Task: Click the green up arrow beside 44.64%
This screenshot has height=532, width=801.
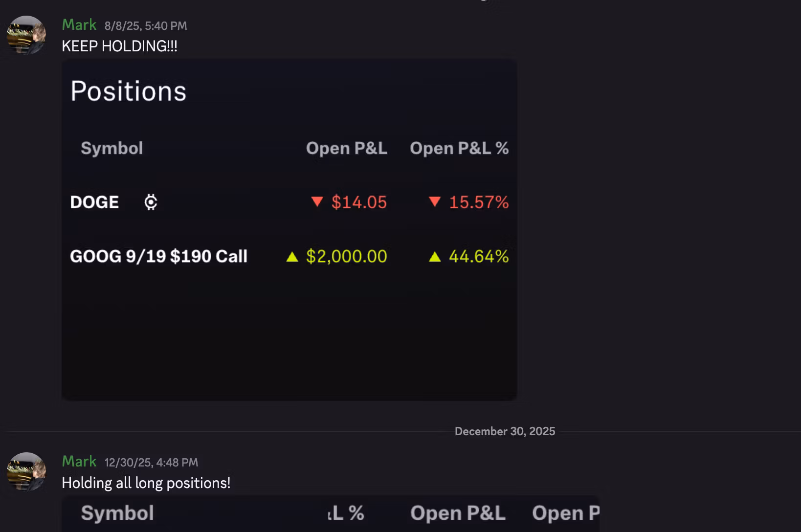Action: 435,257
